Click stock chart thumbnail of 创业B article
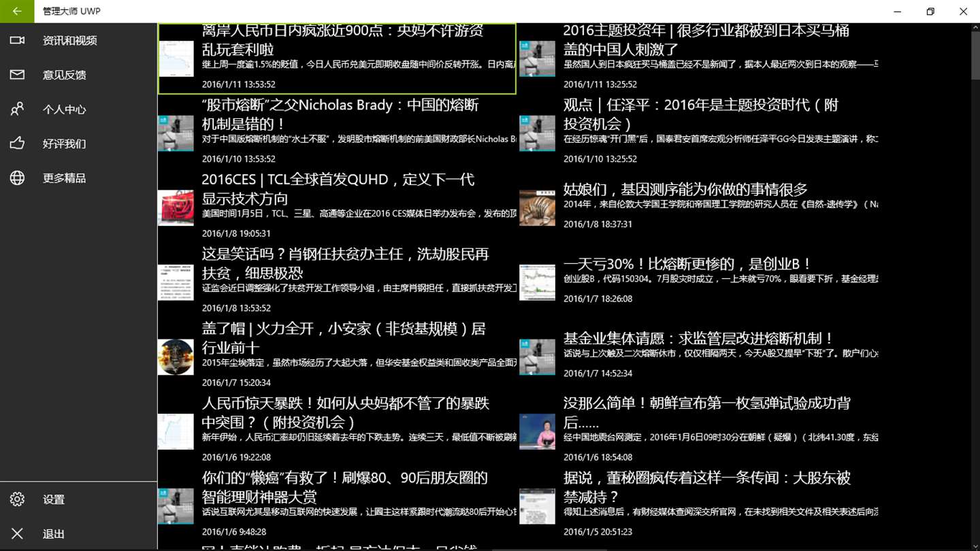 click(x=537, y=282)
